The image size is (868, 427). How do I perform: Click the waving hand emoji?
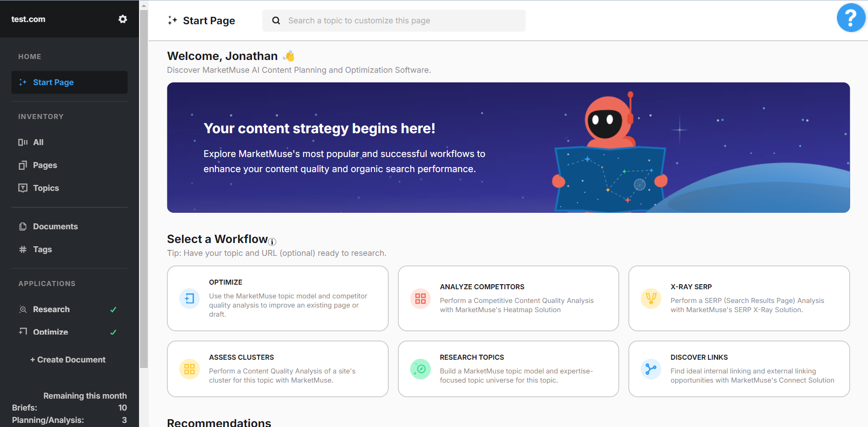(289, 56)
